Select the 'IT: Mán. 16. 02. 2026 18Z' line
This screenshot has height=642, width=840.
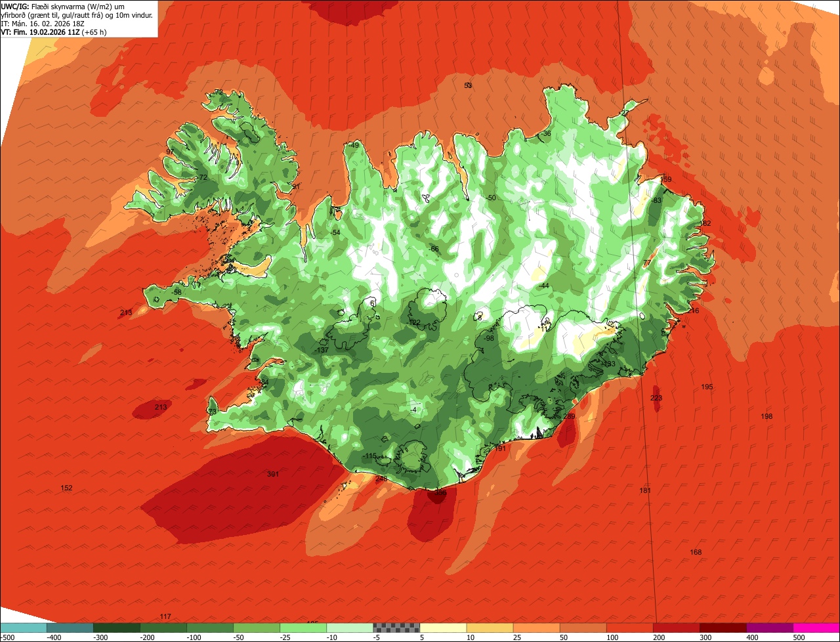[43, 23]
